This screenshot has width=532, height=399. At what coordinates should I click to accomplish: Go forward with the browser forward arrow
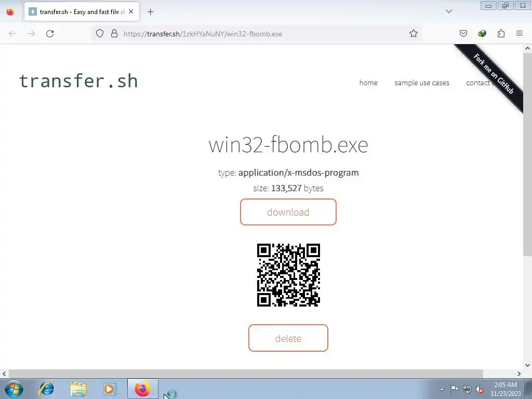31,34
